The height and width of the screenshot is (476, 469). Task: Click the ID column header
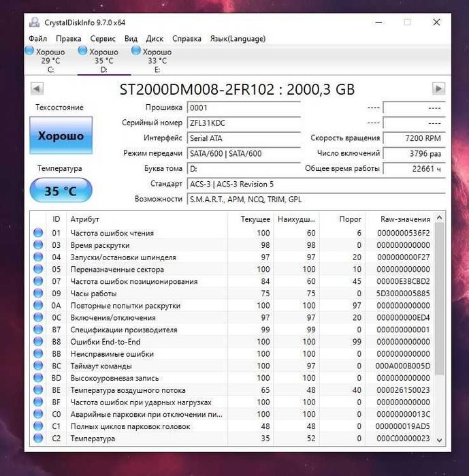[56, 219]
